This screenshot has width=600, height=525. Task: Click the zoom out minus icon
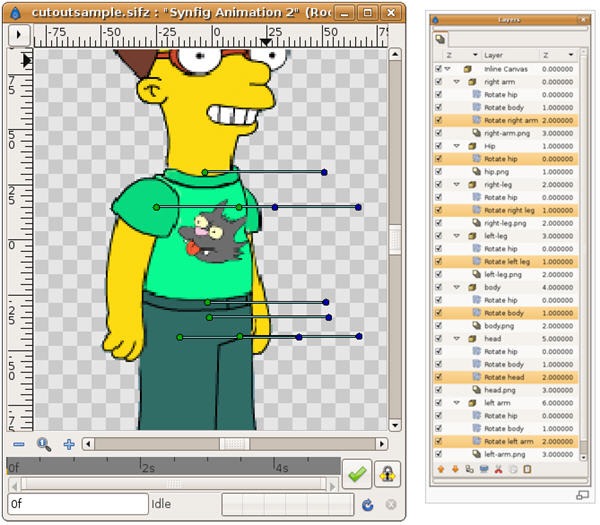(x=18, y=444)
